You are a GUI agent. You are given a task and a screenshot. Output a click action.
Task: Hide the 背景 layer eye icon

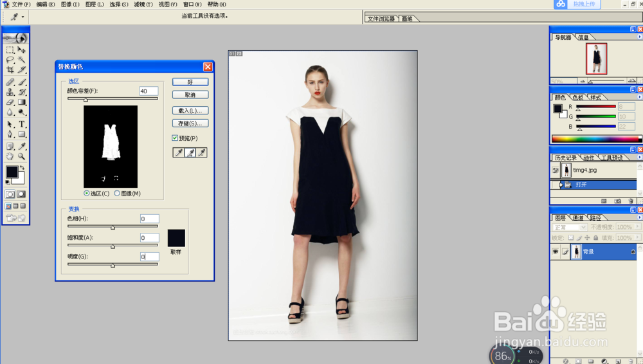(556, 251)
